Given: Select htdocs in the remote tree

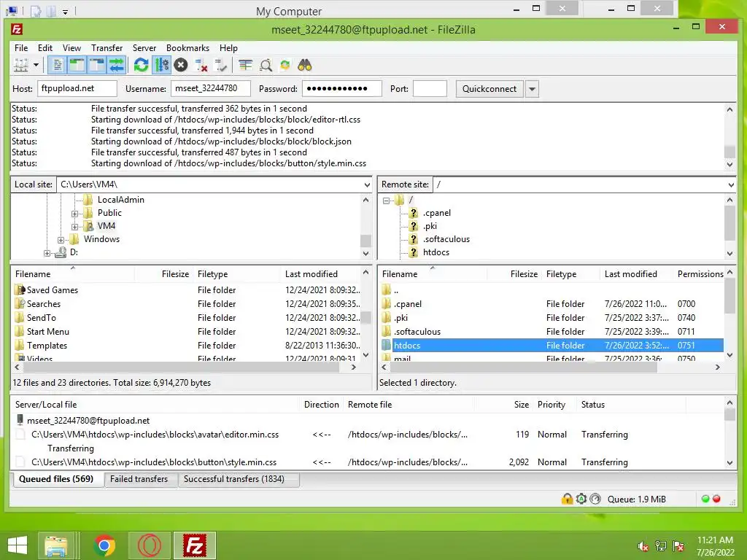Looking at the screenshot, I should pyautogui.click(x=436, y=252).
